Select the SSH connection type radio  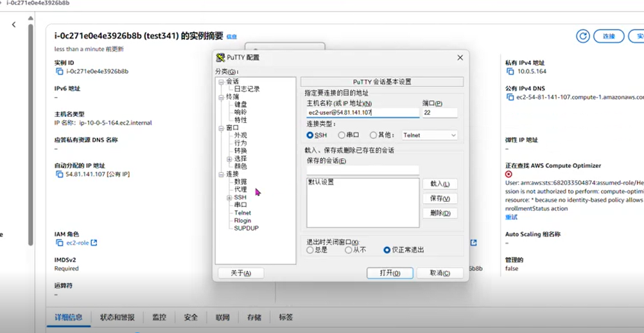point(310,135)
